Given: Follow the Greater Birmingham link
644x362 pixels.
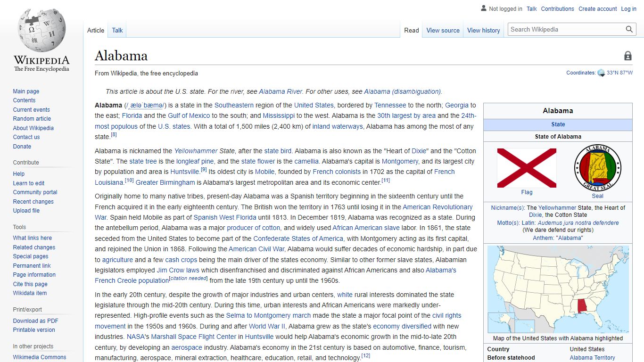Looking at the screenshot, I should click(165, 182).
